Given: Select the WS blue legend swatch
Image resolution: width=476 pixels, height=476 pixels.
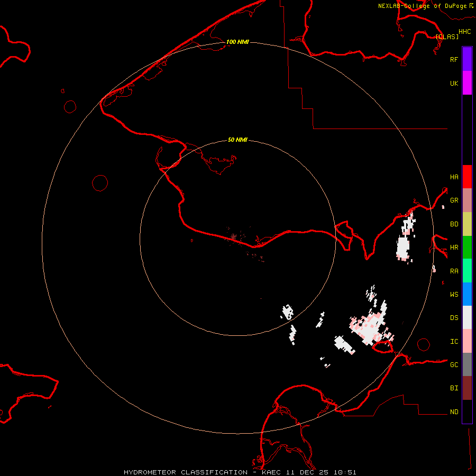Looking at the screenshot, I should 467,294.
